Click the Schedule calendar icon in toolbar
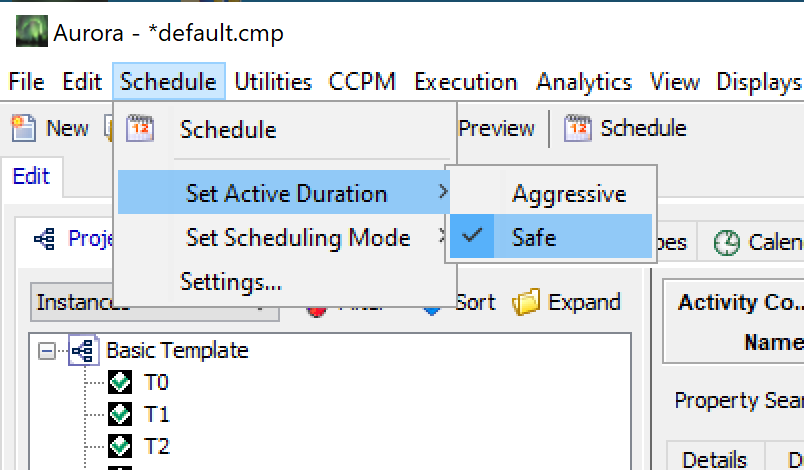804x470 pixels. coord(578,128)
